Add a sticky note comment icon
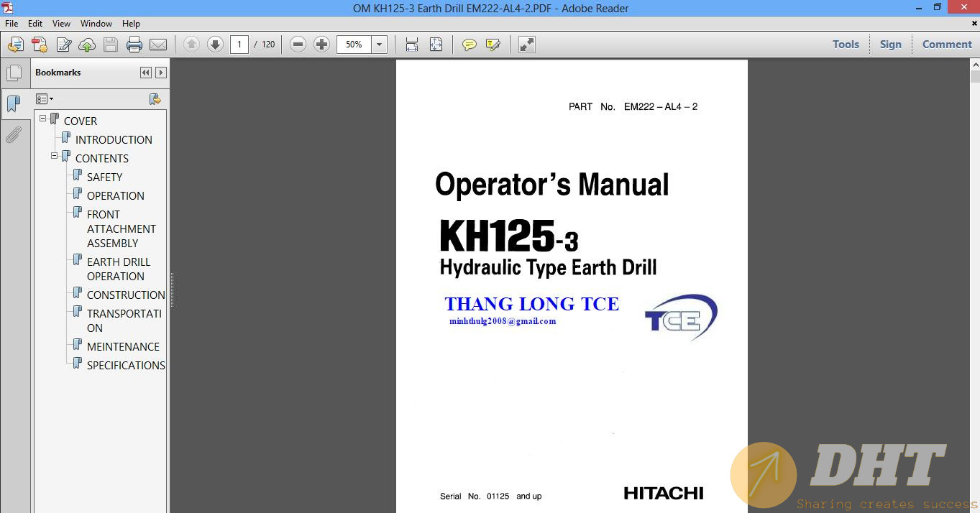The width and height of the screenshot is (980, 513). [470, 45]
